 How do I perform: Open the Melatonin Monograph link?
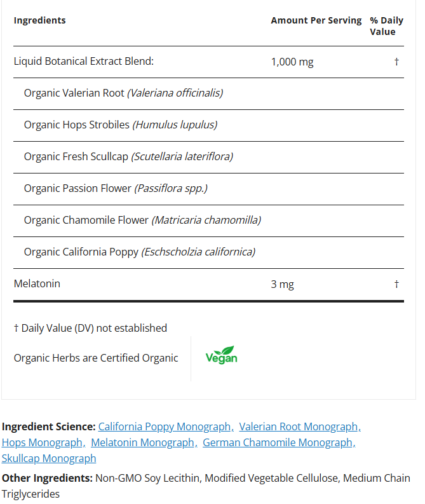(143, 442)
